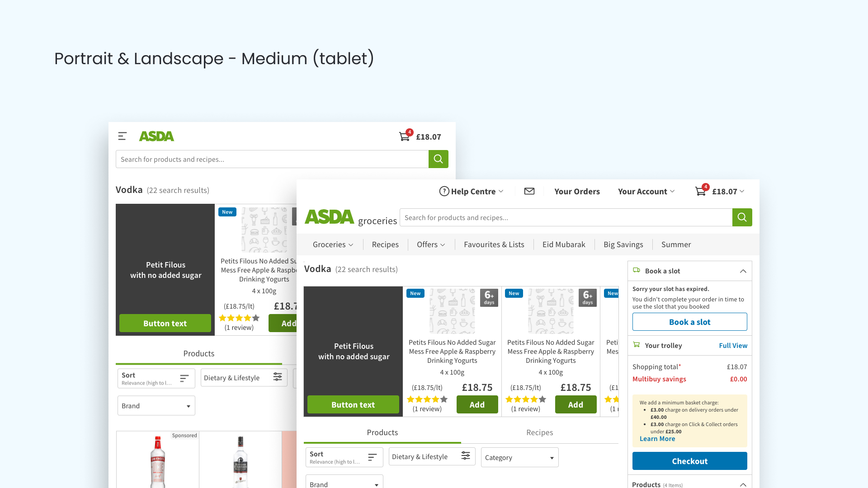Click 6+ days badge on second product
868x488 pixels.
587,298
